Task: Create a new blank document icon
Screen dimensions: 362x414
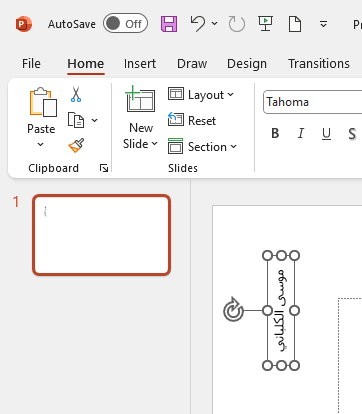Action: (295, 24)
